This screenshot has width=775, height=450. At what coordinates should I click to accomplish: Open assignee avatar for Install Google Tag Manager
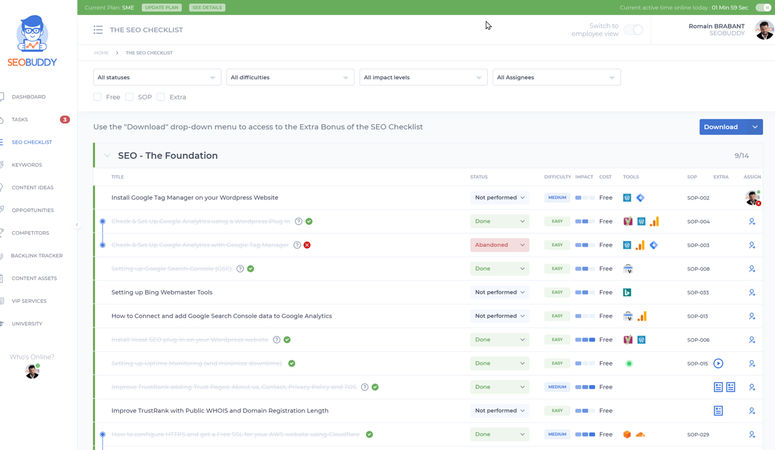752,198
